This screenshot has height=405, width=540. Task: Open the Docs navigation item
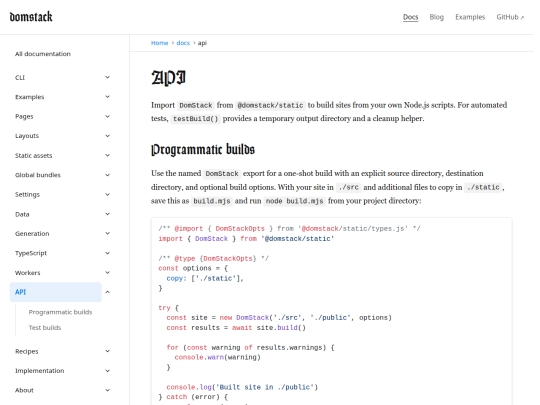(411, 17)
